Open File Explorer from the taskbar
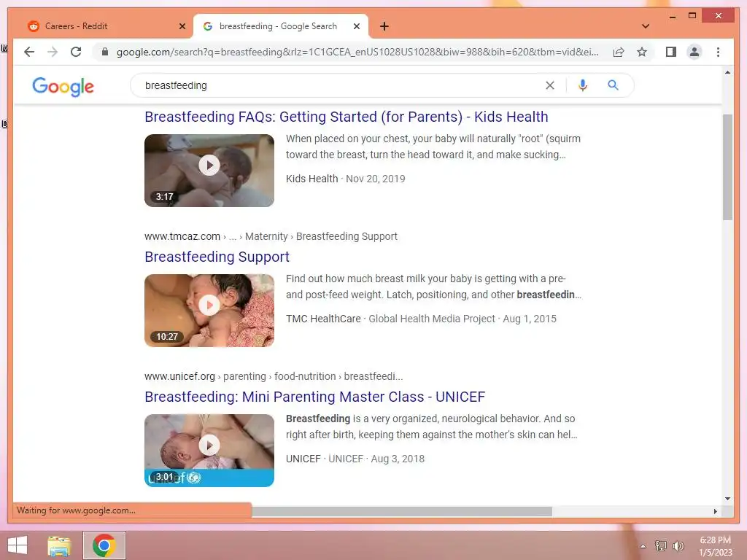The width and height of the screenshot is (747, 560). [59, 545]
